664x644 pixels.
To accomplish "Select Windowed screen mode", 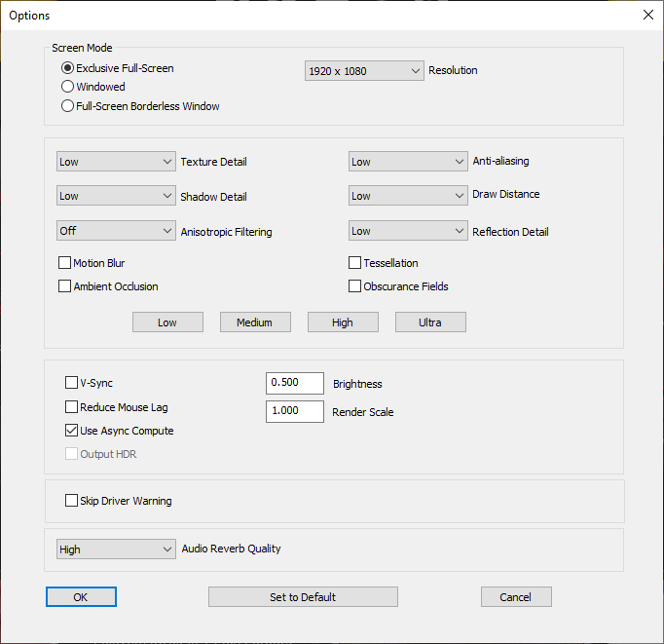I will click(68, 87).
